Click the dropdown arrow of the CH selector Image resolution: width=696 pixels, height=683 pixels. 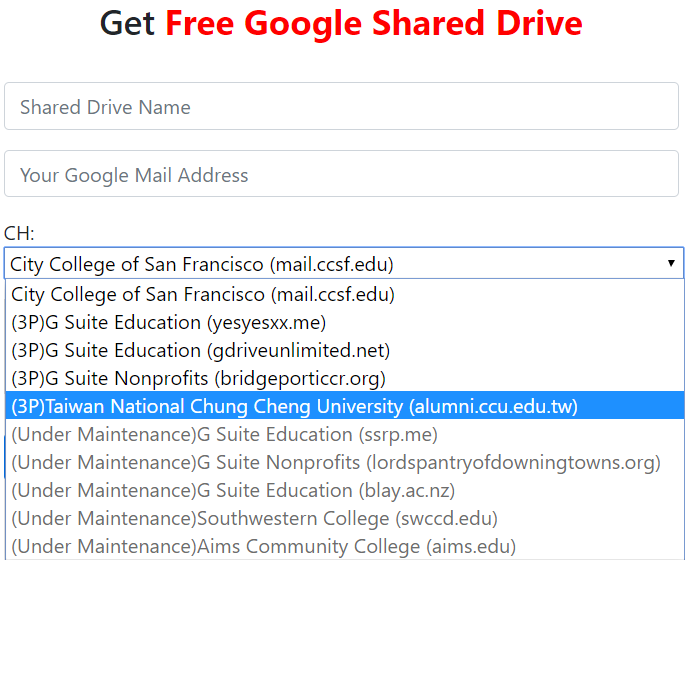pyautogui.click(x=671, y=264)
